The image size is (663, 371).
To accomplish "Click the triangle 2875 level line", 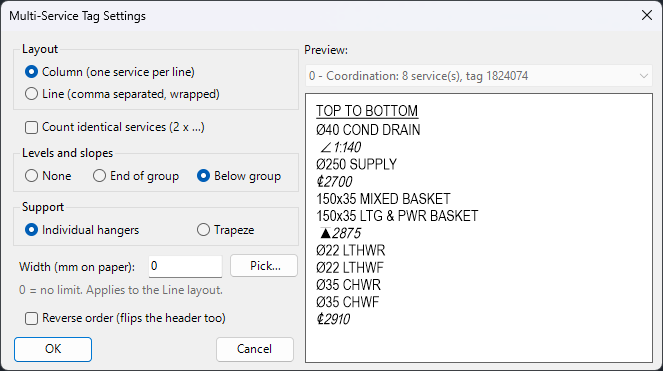I will click(340, 234).
